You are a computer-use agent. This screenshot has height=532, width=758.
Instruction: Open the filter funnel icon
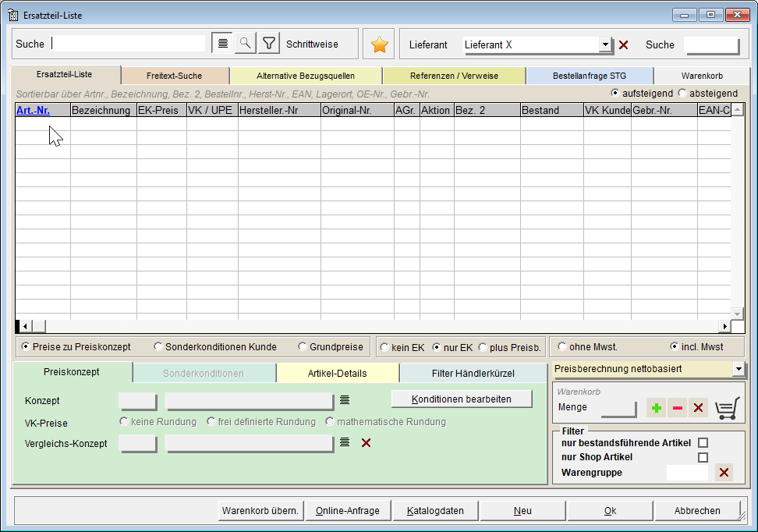pos(269,44)
